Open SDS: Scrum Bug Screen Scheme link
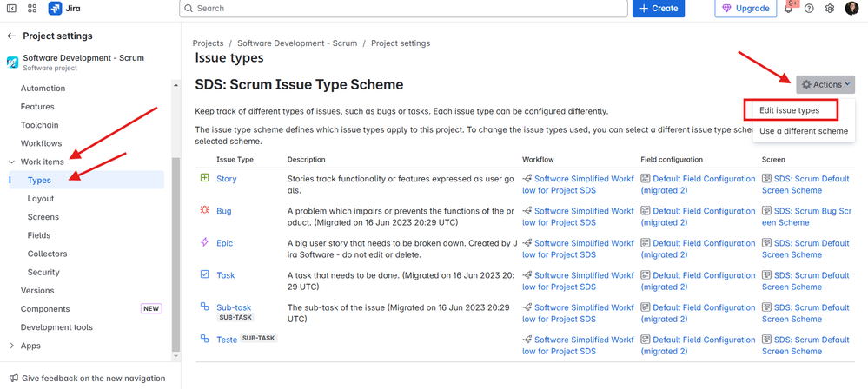Screen dimensions: 868x389 (806, 217)
